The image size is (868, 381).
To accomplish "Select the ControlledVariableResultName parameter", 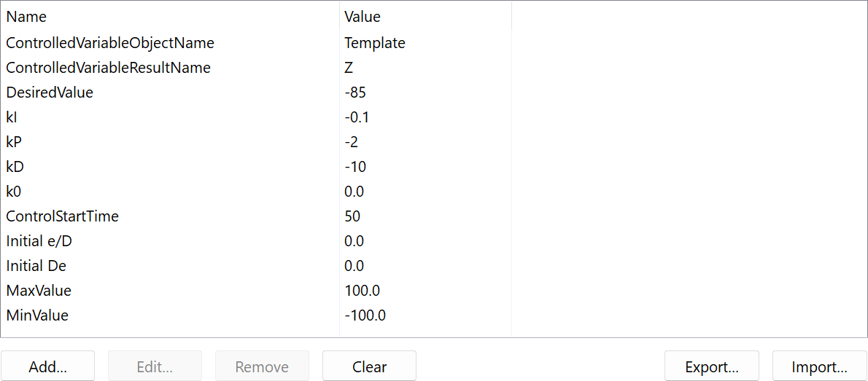I will [x=108, y=68].
